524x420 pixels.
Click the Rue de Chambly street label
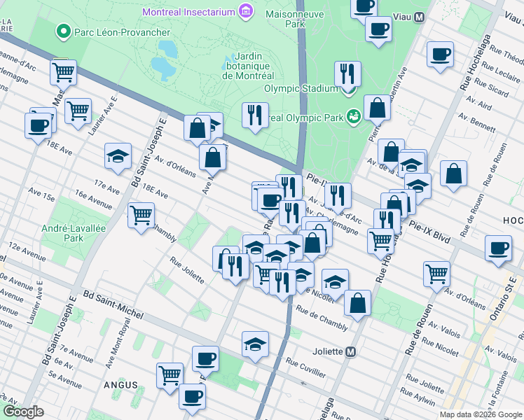322,318
